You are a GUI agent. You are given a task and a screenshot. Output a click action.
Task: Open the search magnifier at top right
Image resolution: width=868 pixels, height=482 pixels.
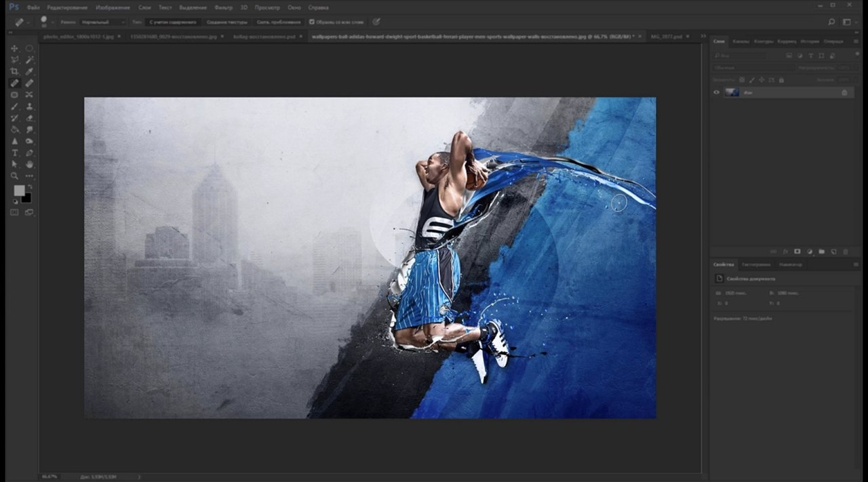click(832, 22)
